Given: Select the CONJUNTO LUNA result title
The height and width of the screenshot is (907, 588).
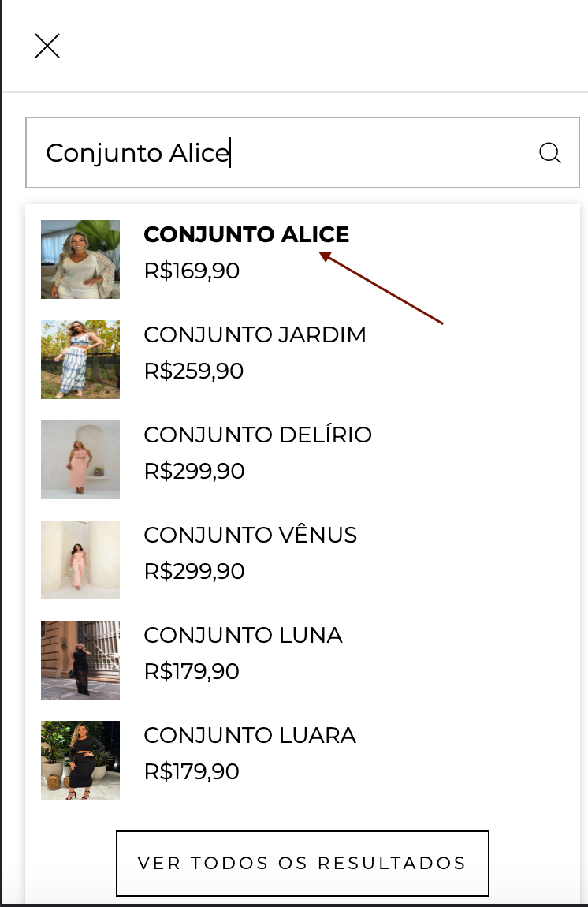Looking at the screenshot, I should 243,635.
